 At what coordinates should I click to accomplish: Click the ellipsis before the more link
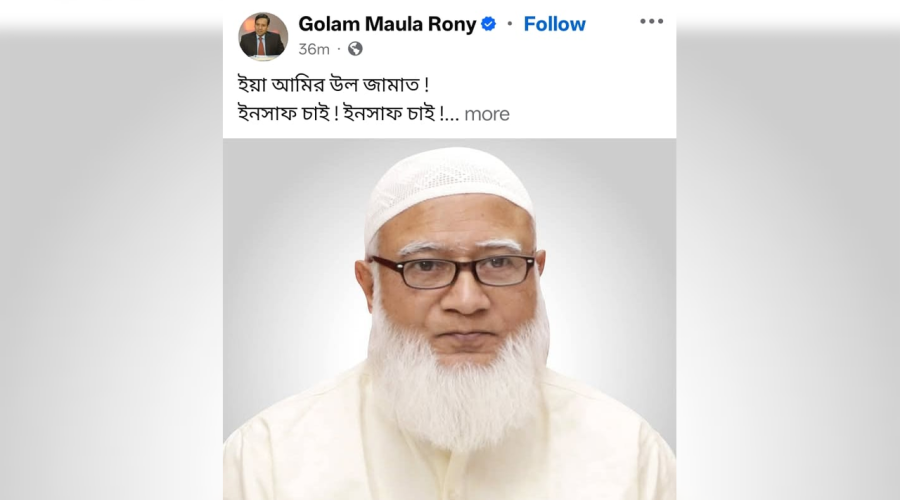tap(452, 117)
